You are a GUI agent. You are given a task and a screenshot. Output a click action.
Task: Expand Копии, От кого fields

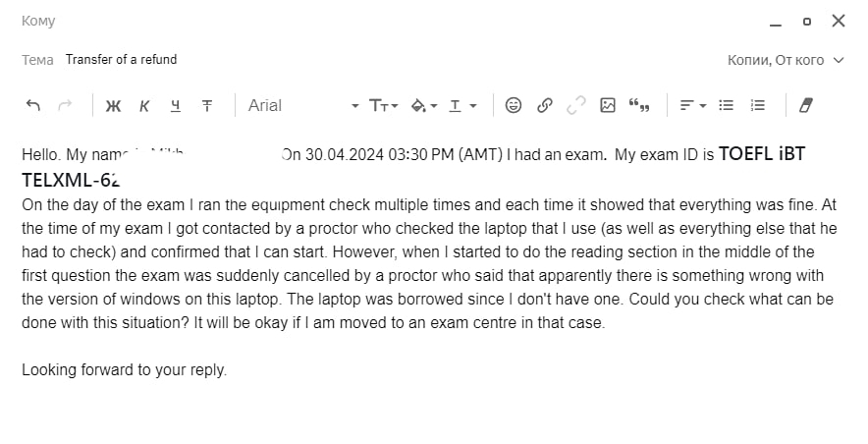[x=786, y=60]
